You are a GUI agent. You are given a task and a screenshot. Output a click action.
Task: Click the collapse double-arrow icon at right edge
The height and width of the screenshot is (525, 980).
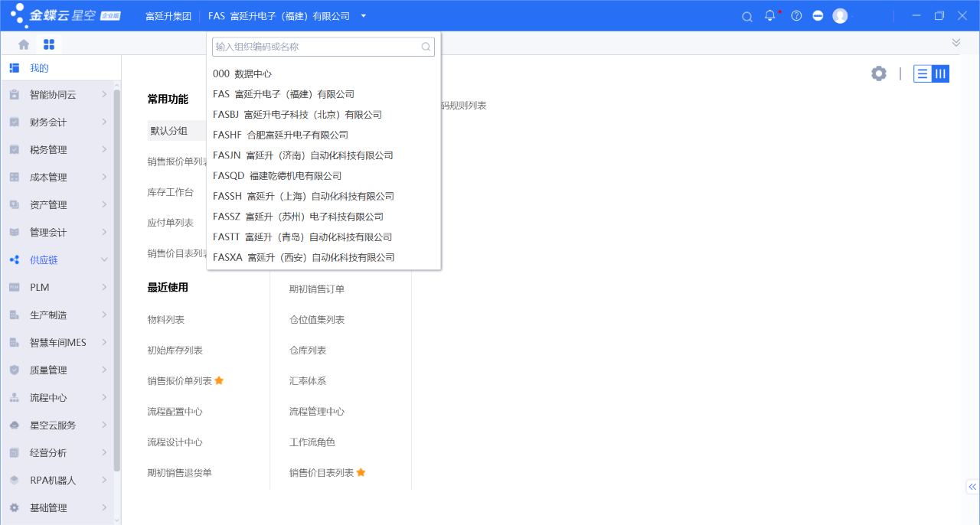(x=972, y=487)
